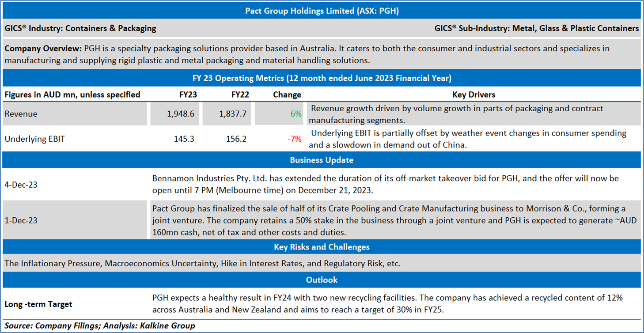Viewport: 644px width, 333px height.
Task: Select the 4-Dec-23 date cell
Action: click(21, 185)
